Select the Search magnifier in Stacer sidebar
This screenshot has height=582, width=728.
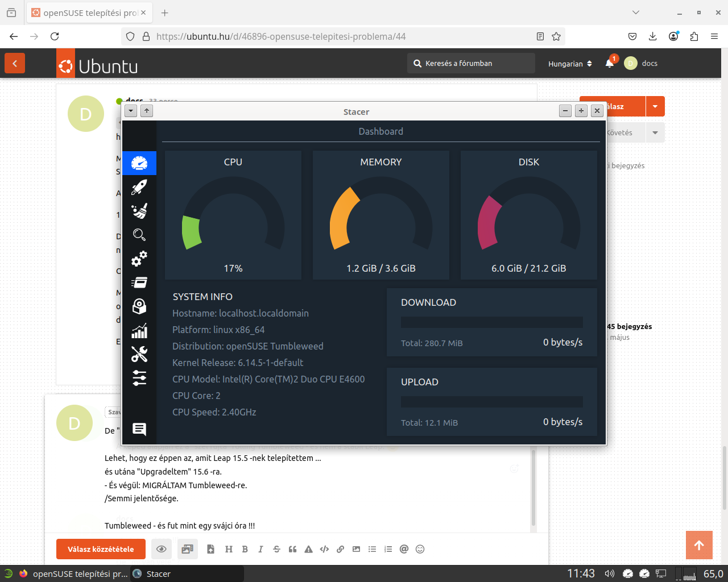pyautogui.click(x=139, y=235)
